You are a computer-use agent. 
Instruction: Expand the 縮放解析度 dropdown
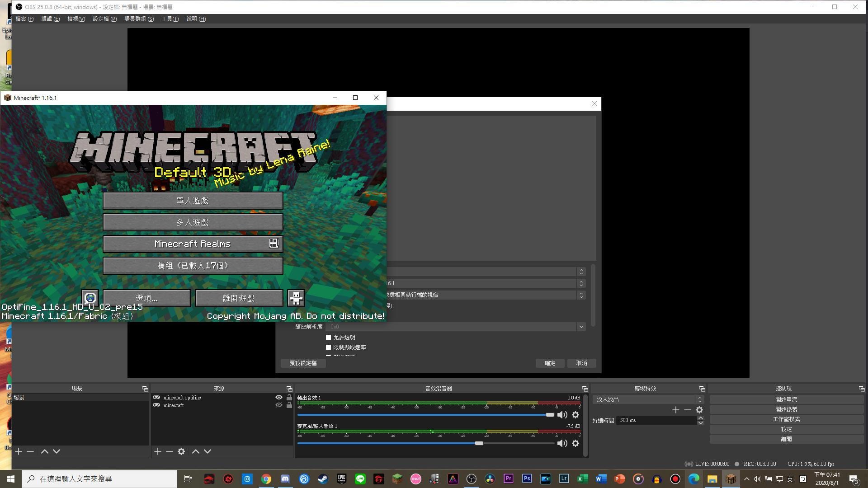[581, 327]
